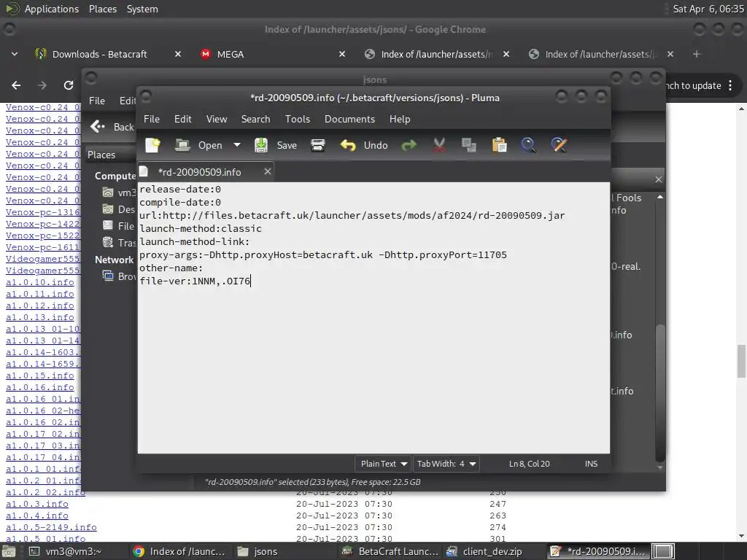Click the INS insert mode indicator

tap(591, 464)
